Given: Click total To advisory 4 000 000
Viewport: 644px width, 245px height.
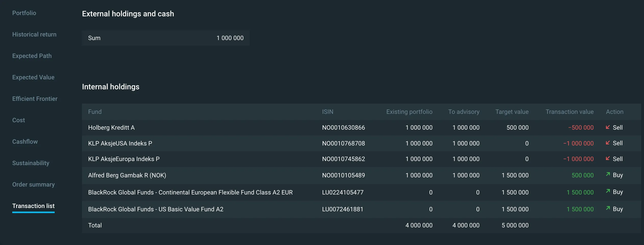Looking at the screenshot, I should [x=466, y=225].
